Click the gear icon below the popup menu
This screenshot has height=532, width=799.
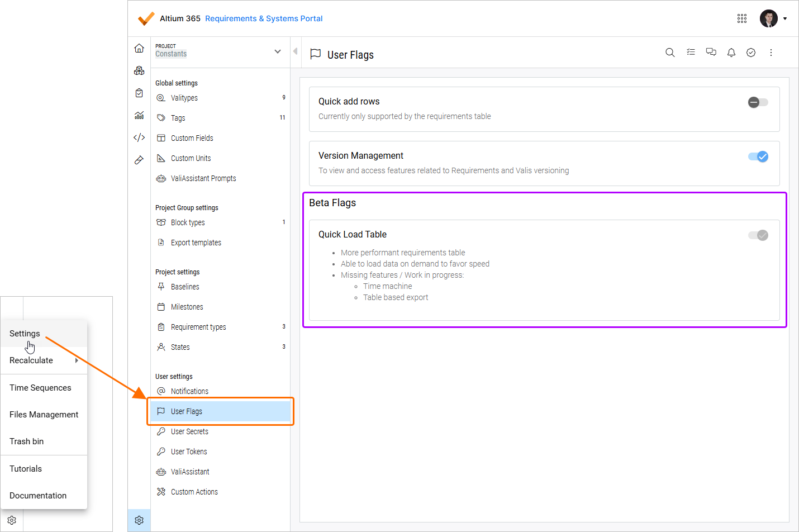[12, 520]
